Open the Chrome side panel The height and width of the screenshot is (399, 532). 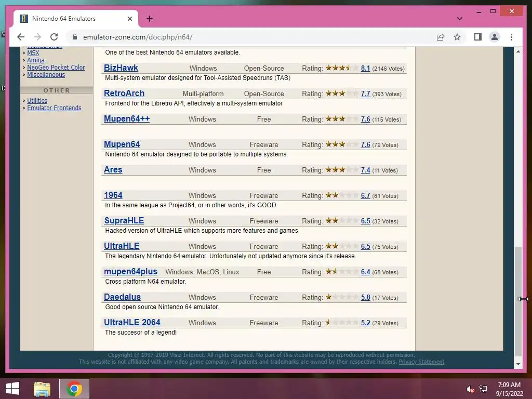tap(478, 37)
